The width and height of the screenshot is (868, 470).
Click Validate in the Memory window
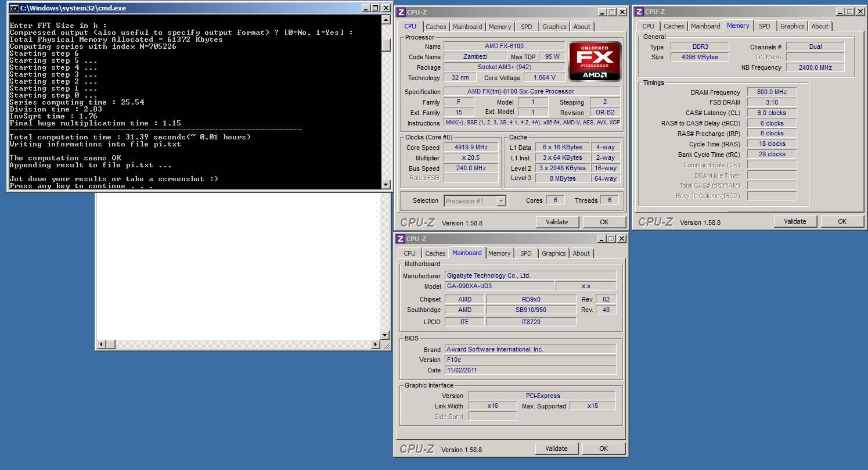tap(795, 221)
